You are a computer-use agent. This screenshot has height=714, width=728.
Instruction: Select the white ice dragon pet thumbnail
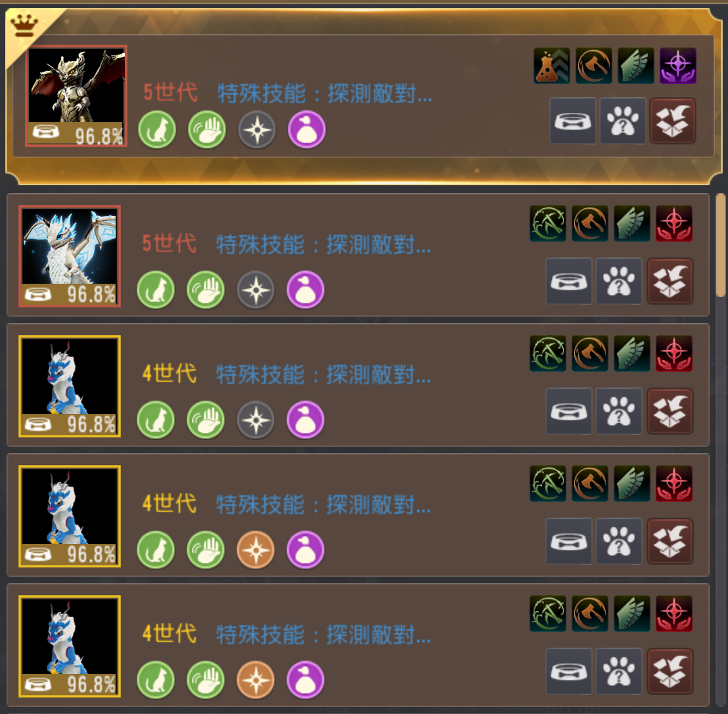pyautogui.click(x=70, y=256)
